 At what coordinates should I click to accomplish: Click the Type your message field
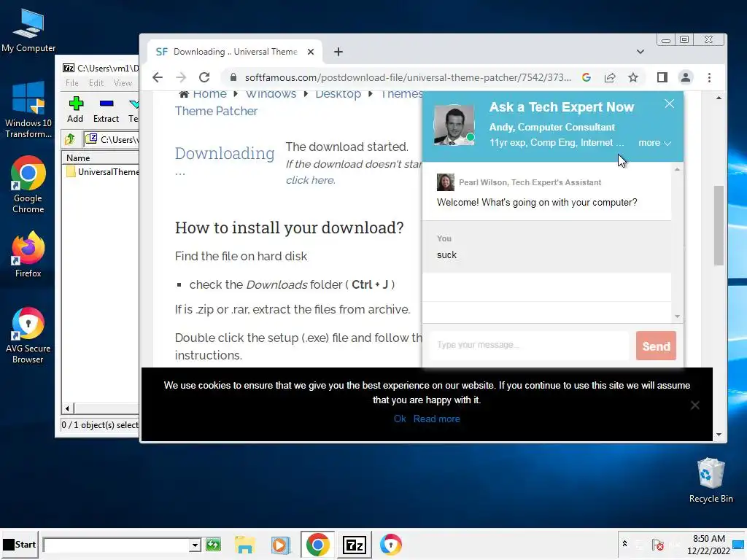pos(530,345)
